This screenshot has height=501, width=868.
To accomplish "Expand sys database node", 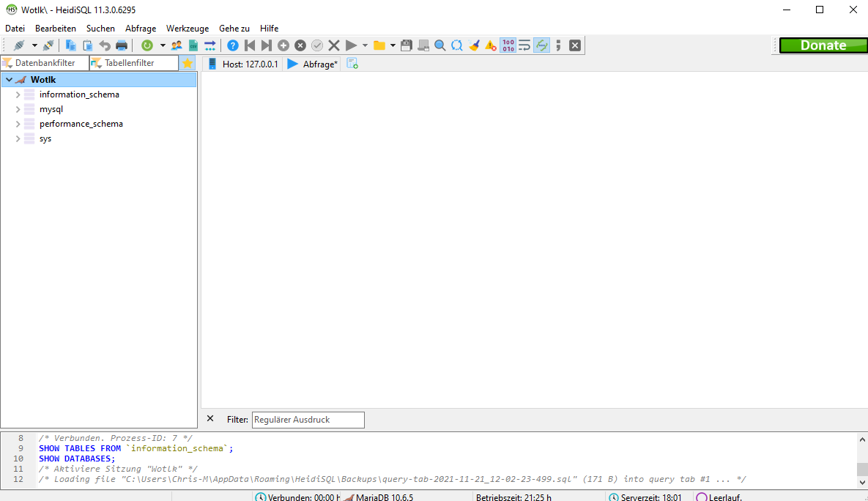I will pyautogui.click(x=18, y=139).
